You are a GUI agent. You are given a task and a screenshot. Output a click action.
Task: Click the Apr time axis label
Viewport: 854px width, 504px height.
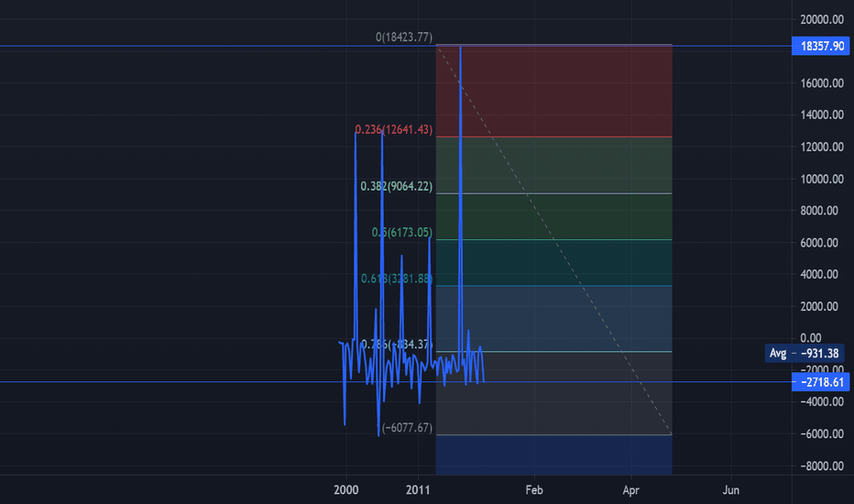[x=630, y=490]
